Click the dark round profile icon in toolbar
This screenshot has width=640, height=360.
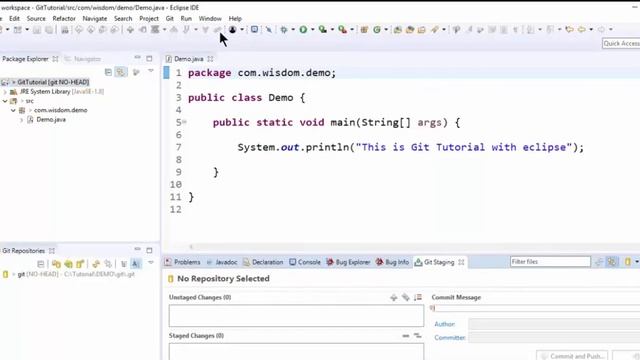pos(232,29)
